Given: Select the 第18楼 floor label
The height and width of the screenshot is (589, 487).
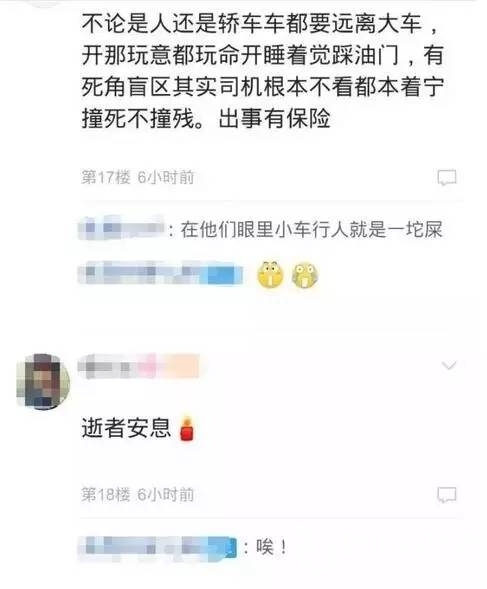Looking at the screenshot, I should (x=106, y=495).
